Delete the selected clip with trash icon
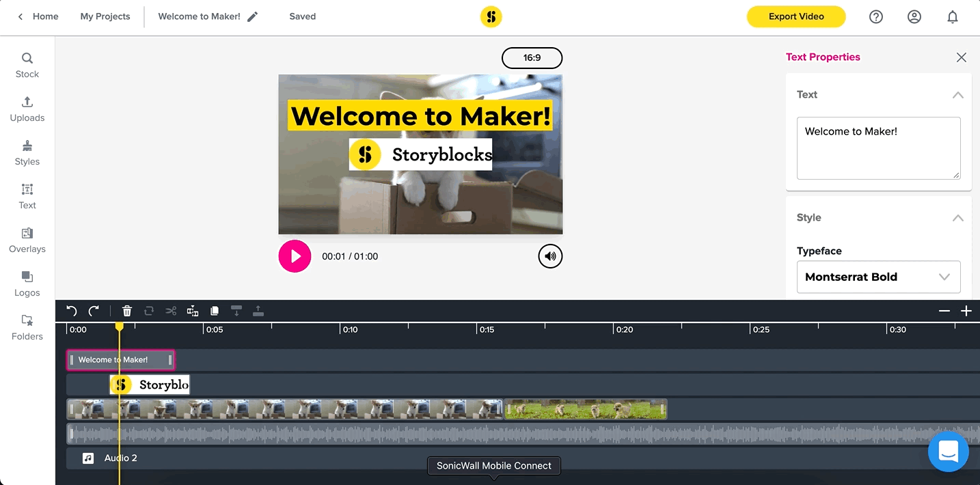The image size is (980, 485). pos(127,311)
